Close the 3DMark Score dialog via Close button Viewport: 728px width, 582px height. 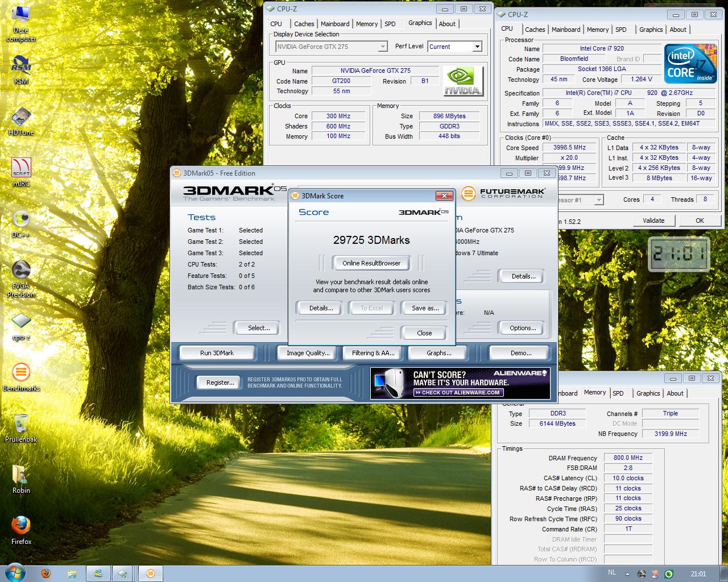click(x=424, y=333)
